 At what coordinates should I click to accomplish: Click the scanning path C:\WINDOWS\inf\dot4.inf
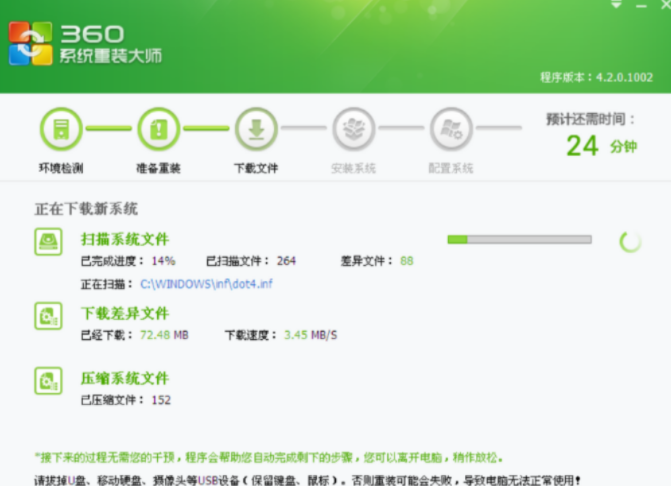click(x=206, y=284)
